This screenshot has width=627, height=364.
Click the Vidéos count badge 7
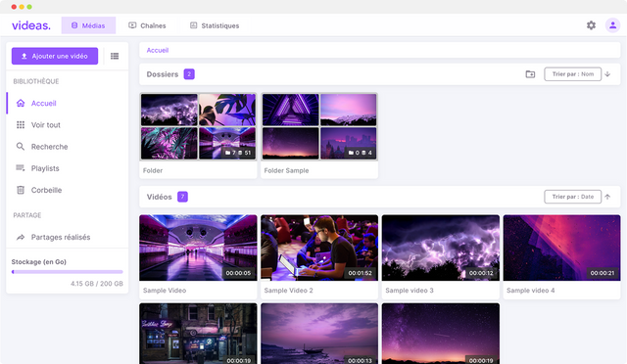pos(183,197)
